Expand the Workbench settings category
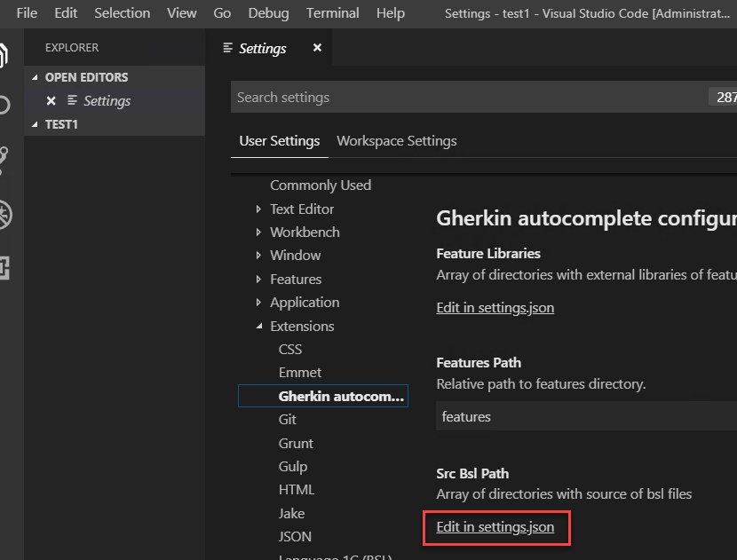 pos(258,233)
